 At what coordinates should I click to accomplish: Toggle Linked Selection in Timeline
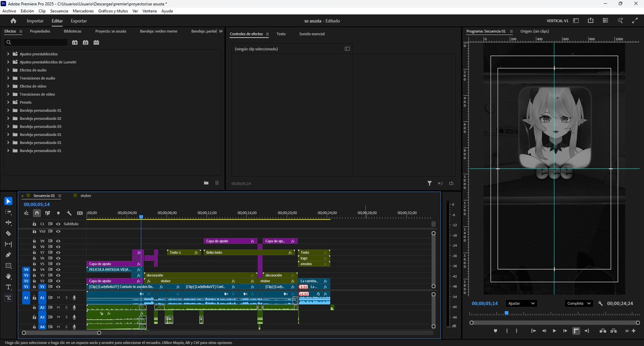[x=48, y=213]
